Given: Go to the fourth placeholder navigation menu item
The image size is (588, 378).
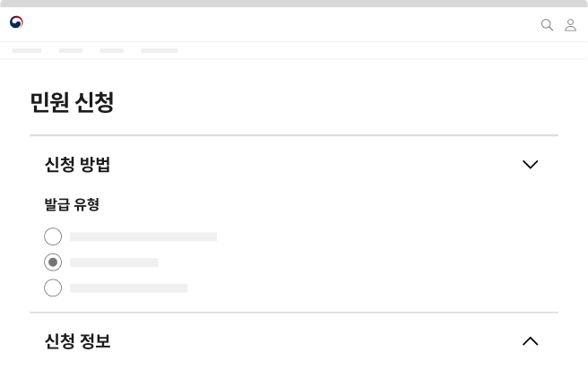Looking at the screenshot, I should click(x=160, y=51).
